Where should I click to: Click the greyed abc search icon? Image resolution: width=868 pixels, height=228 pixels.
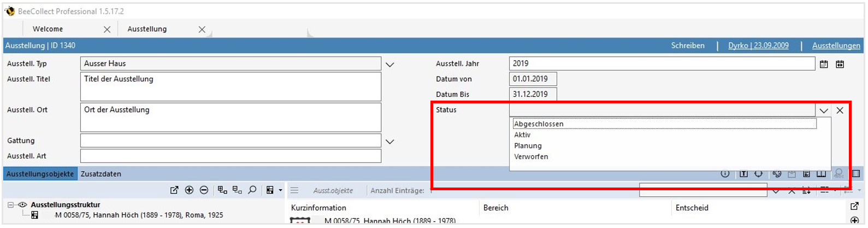839,174
